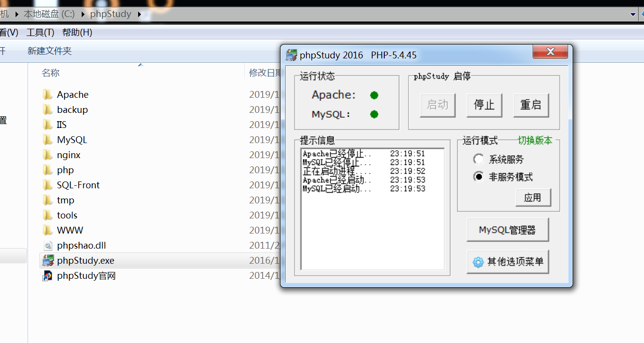
Task: Click 重启 to restart the services
Action: pyautogui.click(x=531, y=105)
